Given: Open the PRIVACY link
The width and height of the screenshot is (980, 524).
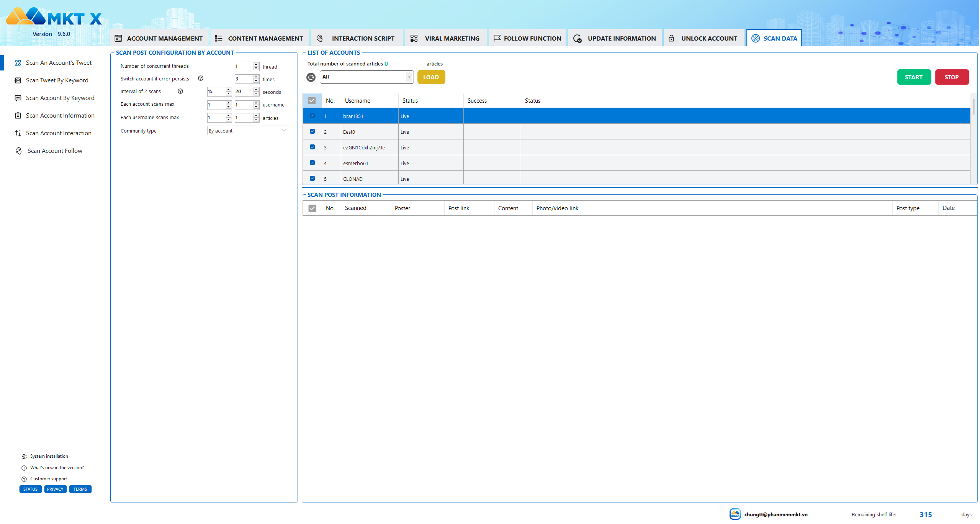Looking at the screenshot, I should tap(55, 489).
